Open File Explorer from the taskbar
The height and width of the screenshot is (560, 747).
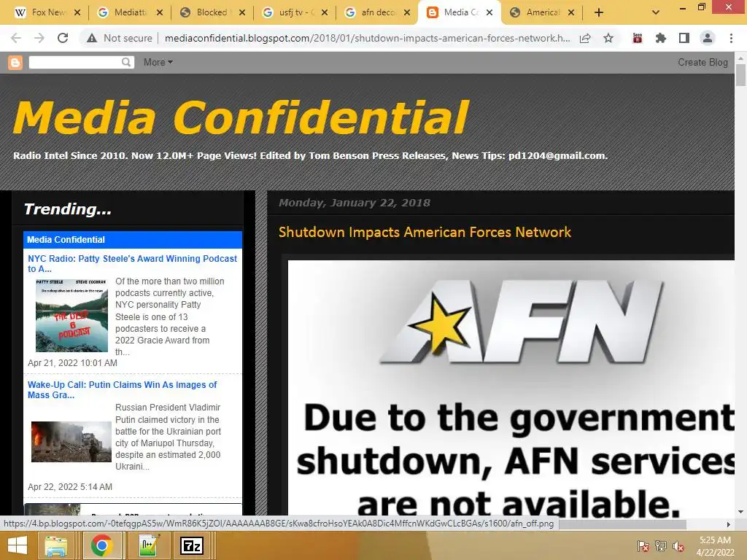56,545
